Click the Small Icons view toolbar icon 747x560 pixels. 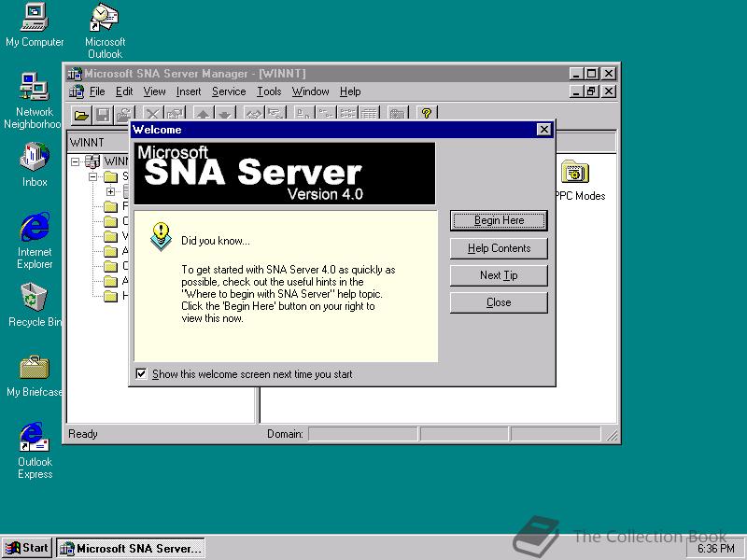point(325,114)
